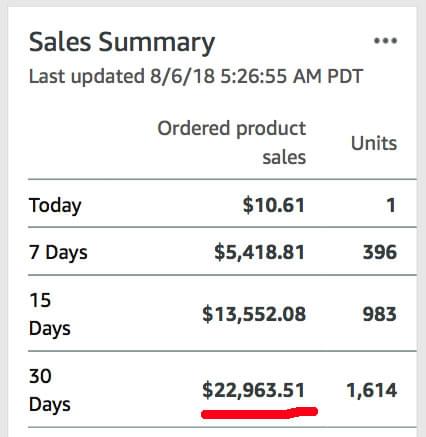Click the Units column header
This screenshot has height=437, width=426.
tap(374, 144)
